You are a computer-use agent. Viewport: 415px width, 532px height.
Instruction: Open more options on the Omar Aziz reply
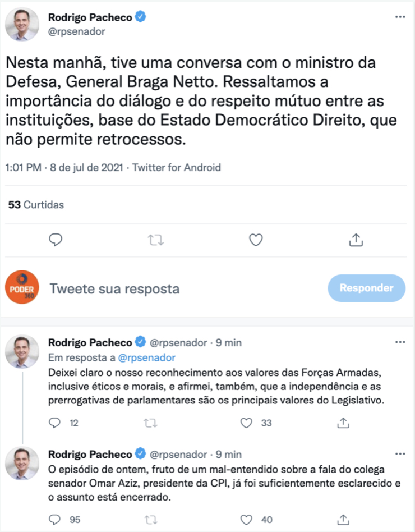tap(400, 453)
